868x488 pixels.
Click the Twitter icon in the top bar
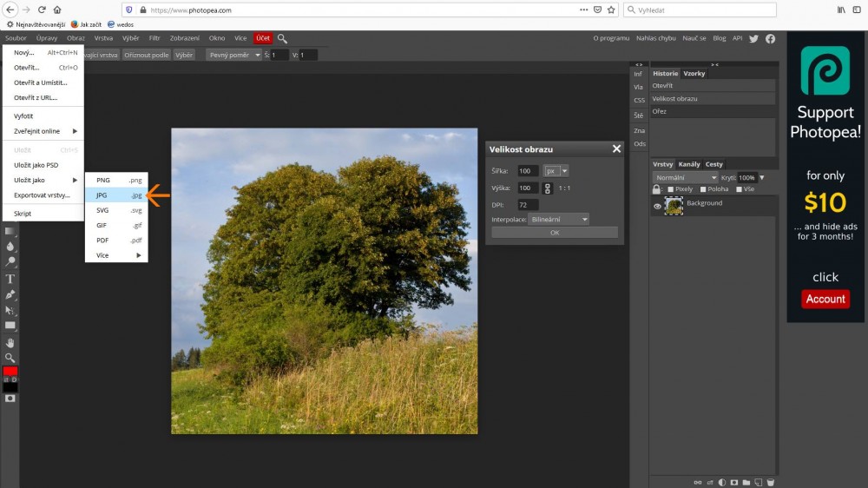coord(753,38)
